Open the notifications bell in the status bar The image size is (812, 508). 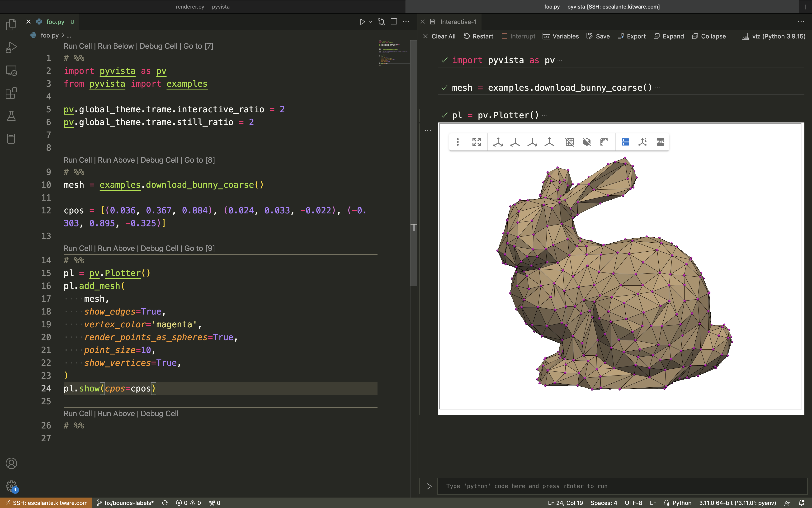[x=802, y=503]
